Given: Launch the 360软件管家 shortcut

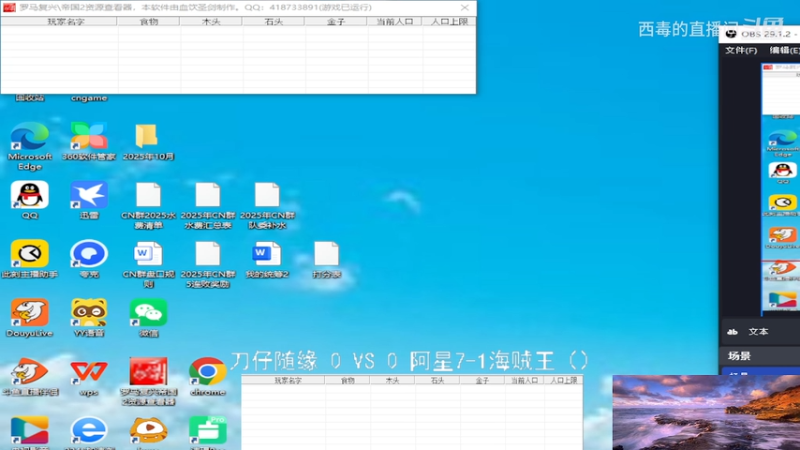Looking at the screenshot, I should (89, 141).
